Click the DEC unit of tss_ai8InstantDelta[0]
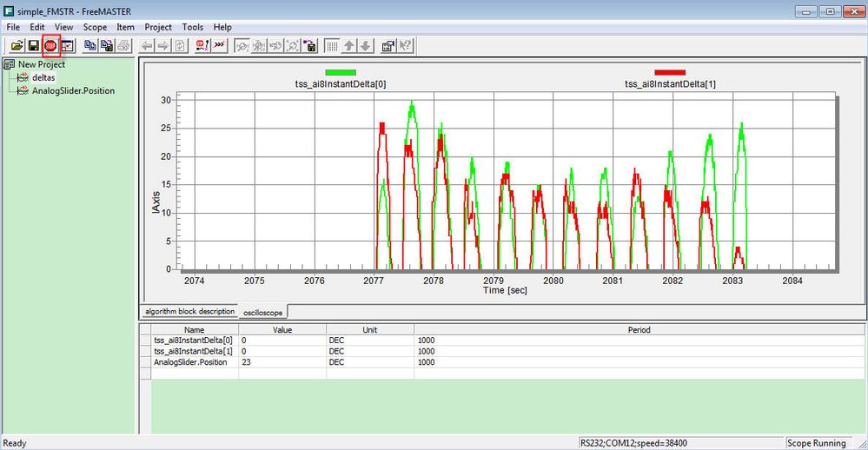Screen dimensions: 868x450 click(336, 341)
